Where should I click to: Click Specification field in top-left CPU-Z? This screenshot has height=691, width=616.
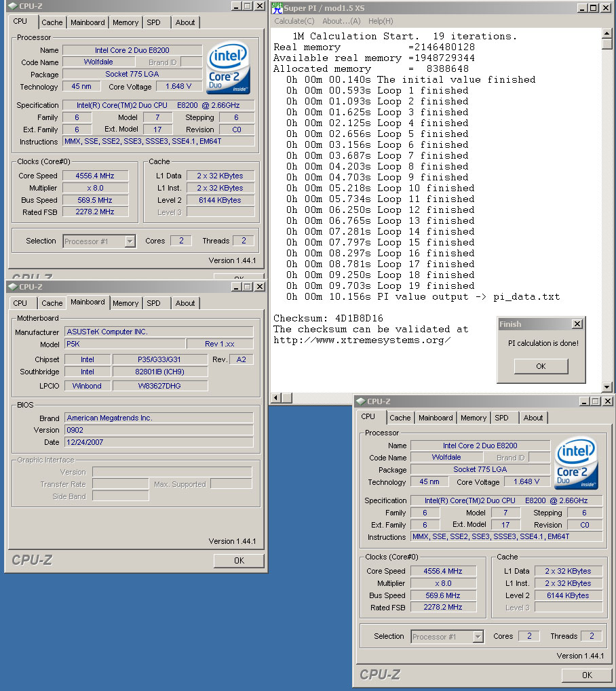158,105
